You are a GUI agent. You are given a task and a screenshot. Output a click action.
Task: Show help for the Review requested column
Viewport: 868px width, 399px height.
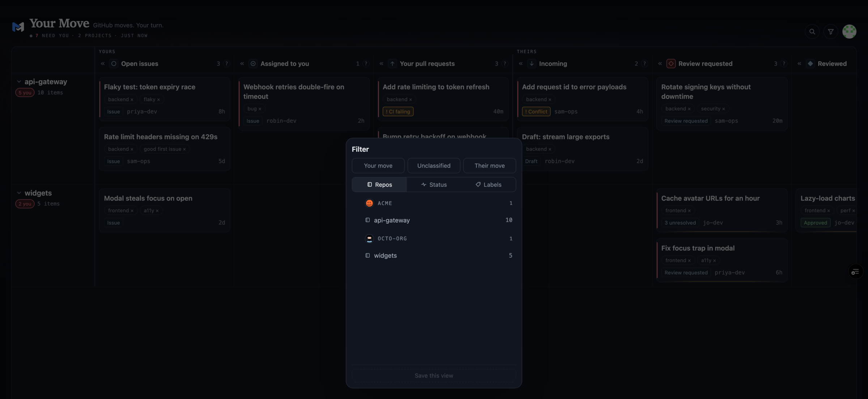tap(784, 64)
